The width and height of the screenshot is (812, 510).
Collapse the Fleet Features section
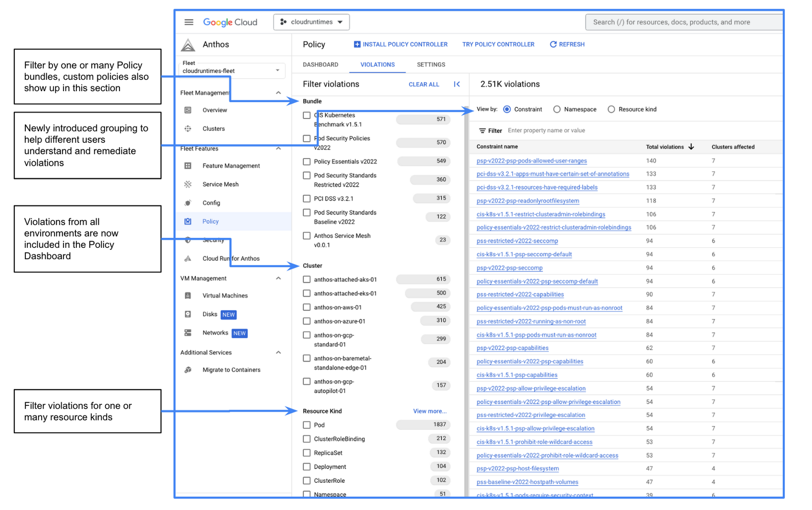[278, 149]
